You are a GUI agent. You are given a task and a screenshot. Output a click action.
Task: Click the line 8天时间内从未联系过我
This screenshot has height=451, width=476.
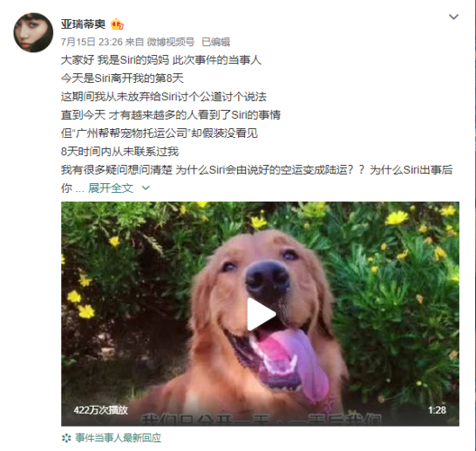coord(120,152)
